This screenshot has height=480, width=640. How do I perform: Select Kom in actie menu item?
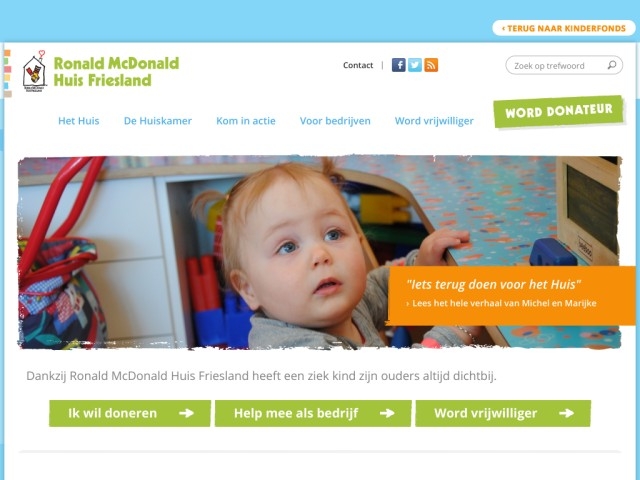(x=246, y=121)
